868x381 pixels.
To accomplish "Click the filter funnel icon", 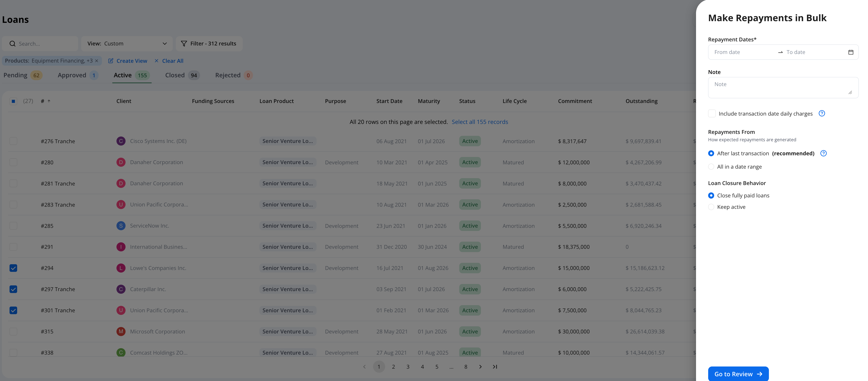I will (x=184, y=44).
